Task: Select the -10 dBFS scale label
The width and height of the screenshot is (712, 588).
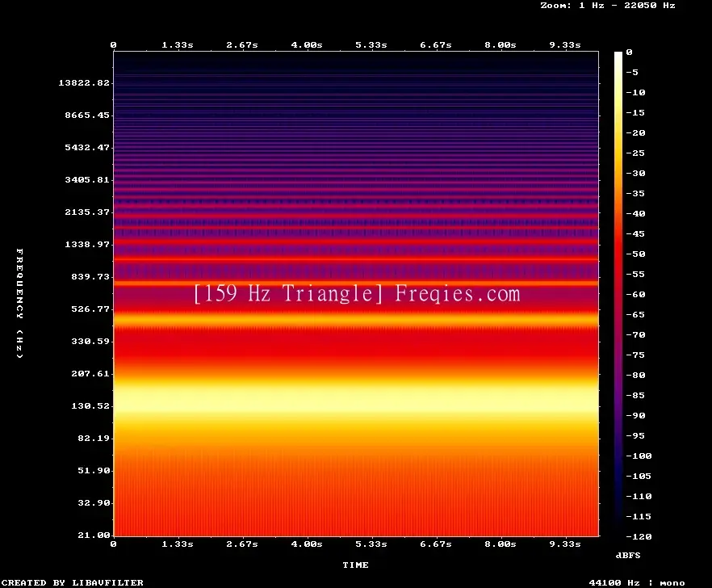Action: coord(635,92)
